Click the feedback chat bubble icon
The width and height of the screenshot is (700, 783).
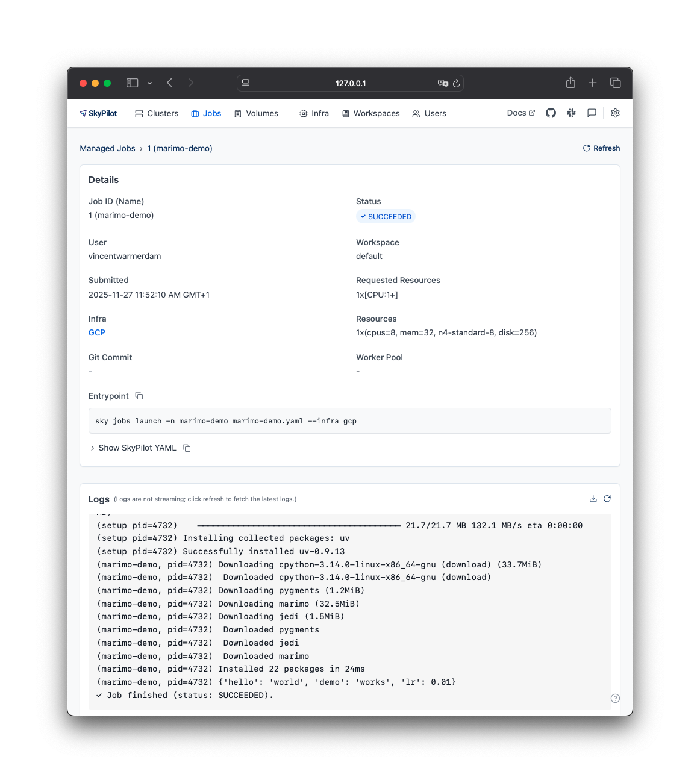[592, 113]
